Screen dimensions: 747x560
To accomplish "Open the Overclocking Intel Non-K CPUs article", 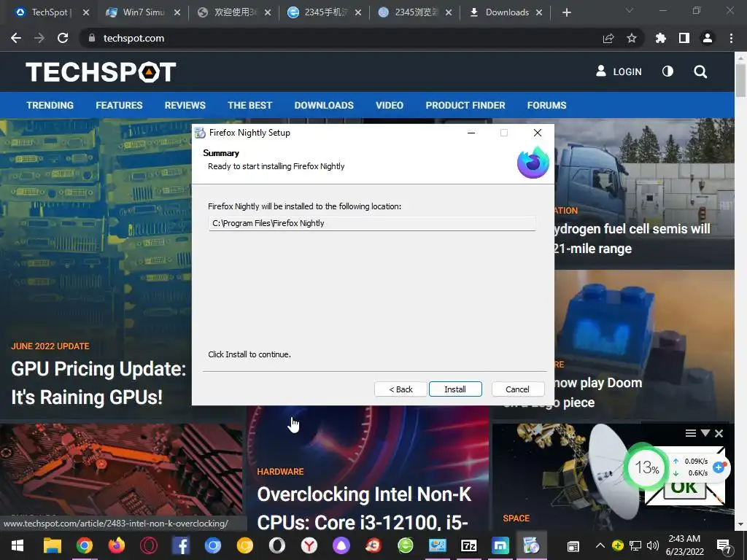I will (365, 508).
